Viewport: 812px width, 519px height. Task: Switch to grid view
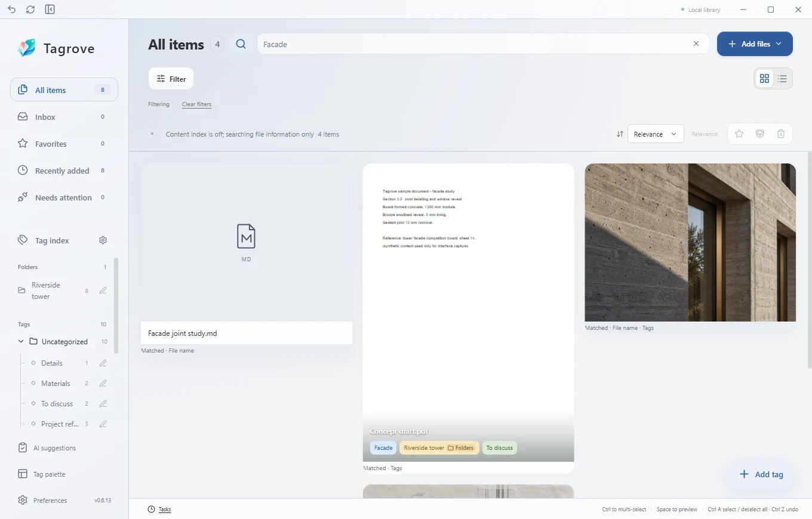click(764, 78)
